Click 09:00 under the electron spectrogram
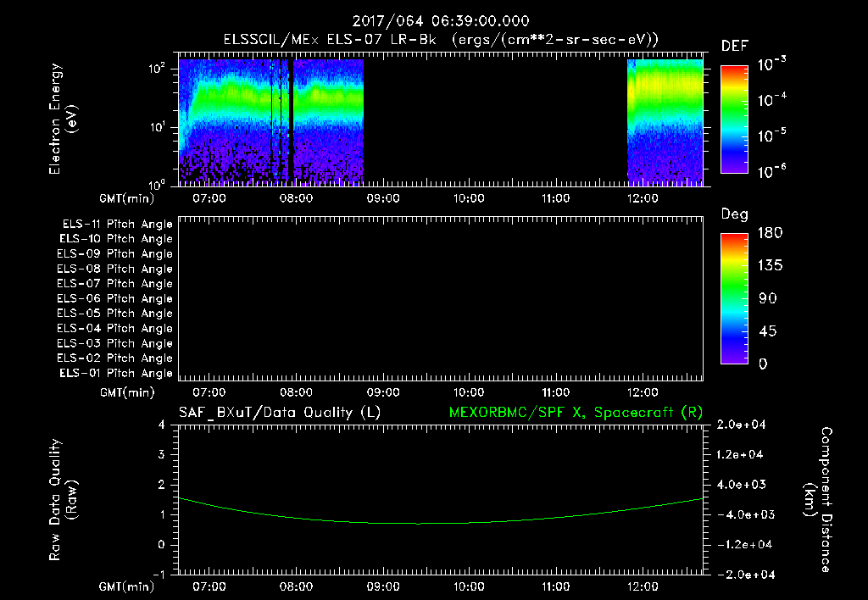 pos(383,198)
